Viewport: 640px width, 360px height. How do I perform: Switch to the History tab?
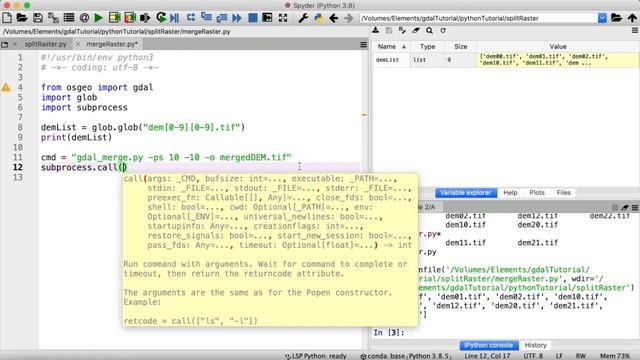[x=535, y=345]
